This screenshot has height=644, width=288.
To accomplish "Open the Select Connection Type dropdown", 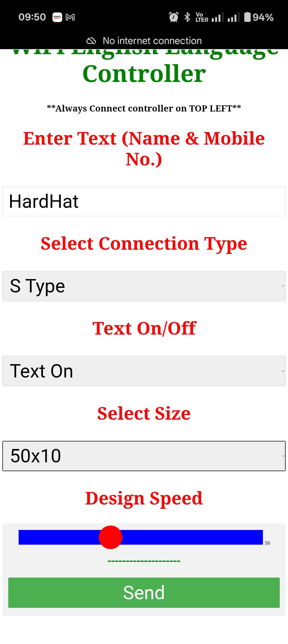I will pos(144,285).
